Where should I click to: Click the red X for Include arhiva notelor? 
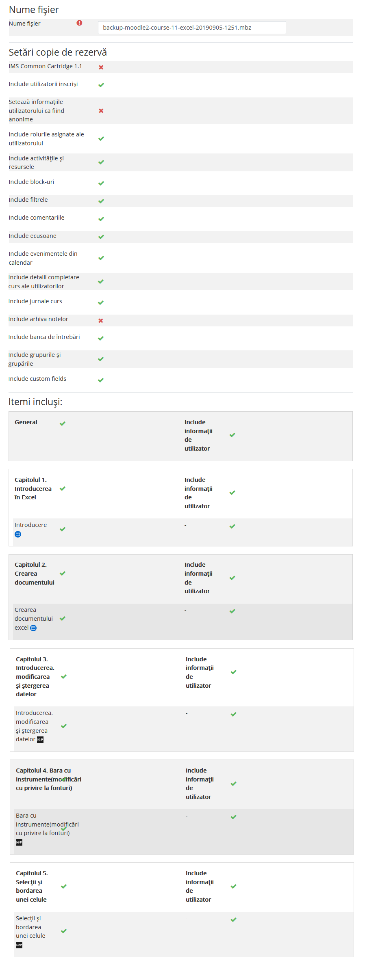point(101,320)
